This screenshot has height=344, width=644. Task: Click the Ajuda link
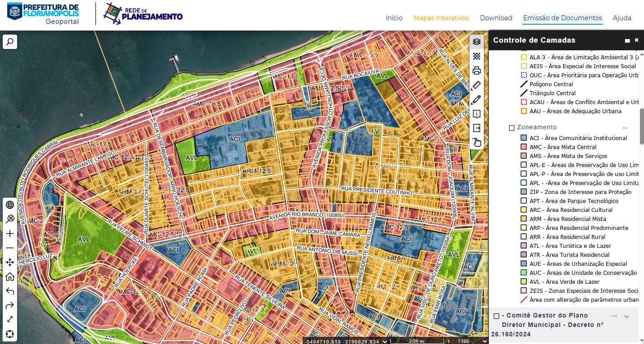click(622, 18)
